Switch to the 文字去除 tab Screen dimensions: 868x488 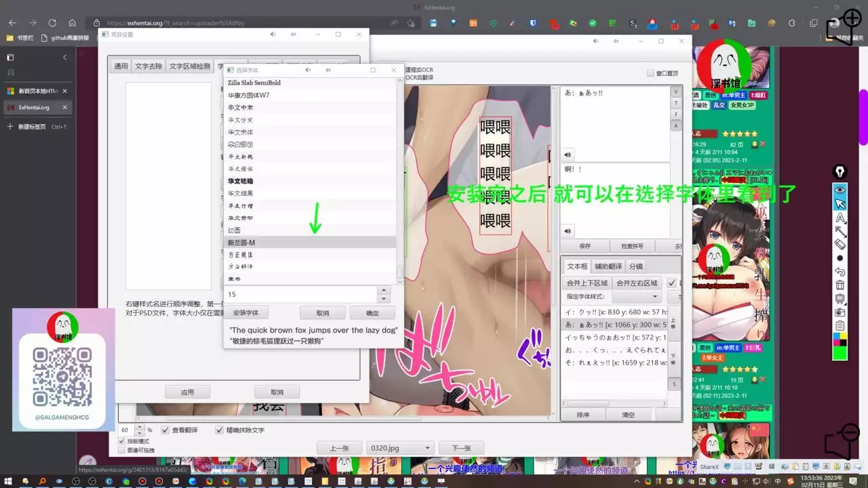point(149,66)
